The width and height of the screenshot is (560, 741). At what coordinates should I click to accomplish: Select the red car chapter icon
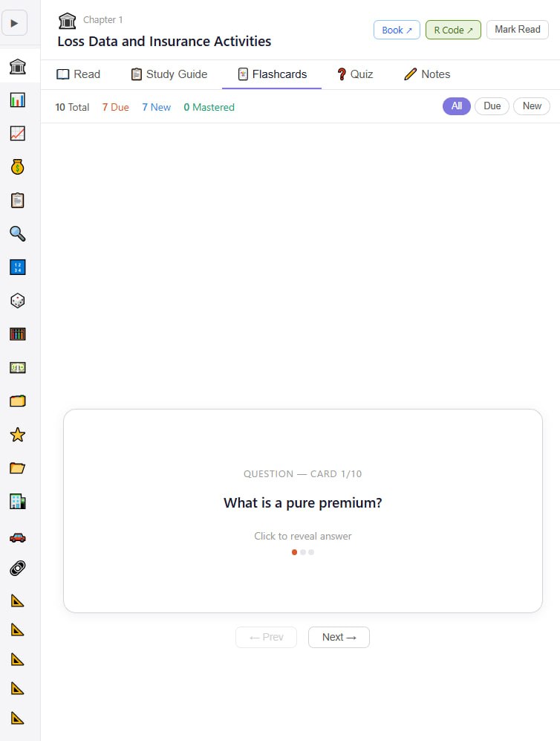[x=18, y=536]
